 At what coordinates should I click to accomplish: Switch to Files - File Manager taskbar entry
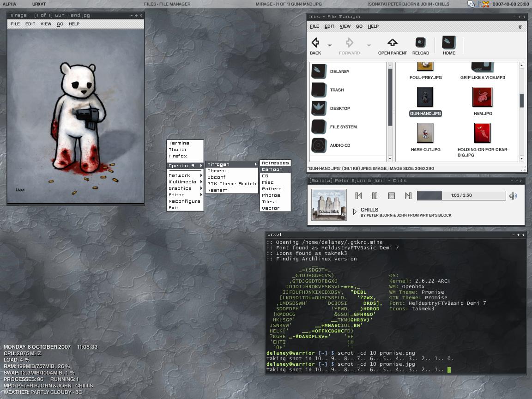167,4
